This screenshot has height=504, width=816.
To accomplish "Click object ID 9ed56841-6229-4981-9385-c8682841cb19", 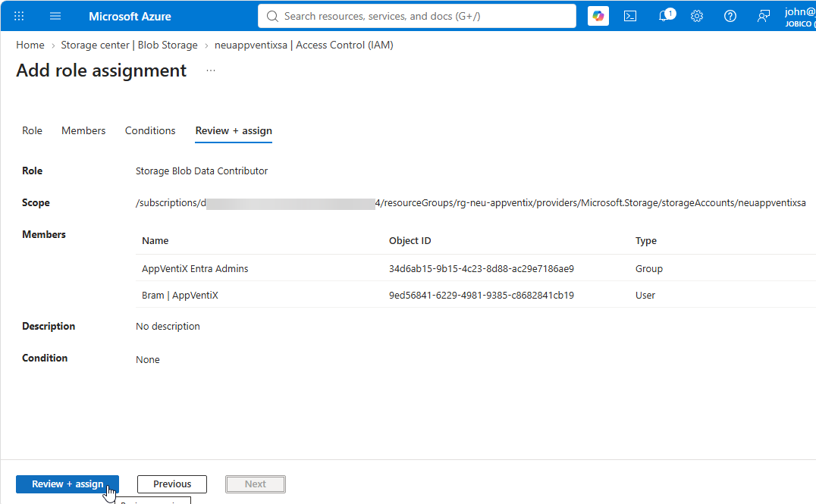I will pyautogui.click(x=482, y=295).
